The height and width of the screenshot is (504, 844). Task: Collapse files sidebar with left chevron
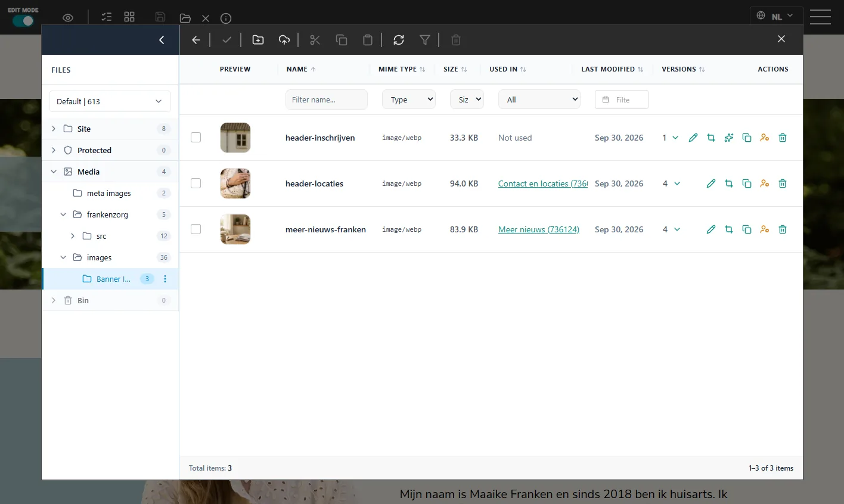pyautogui.click(x=162, y=40)
